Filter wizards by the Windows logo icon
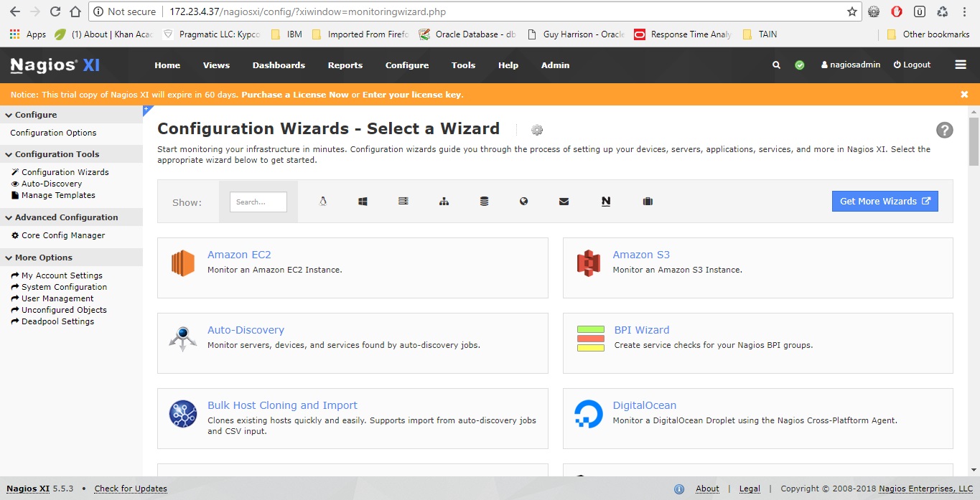 (x=363, y=202)
